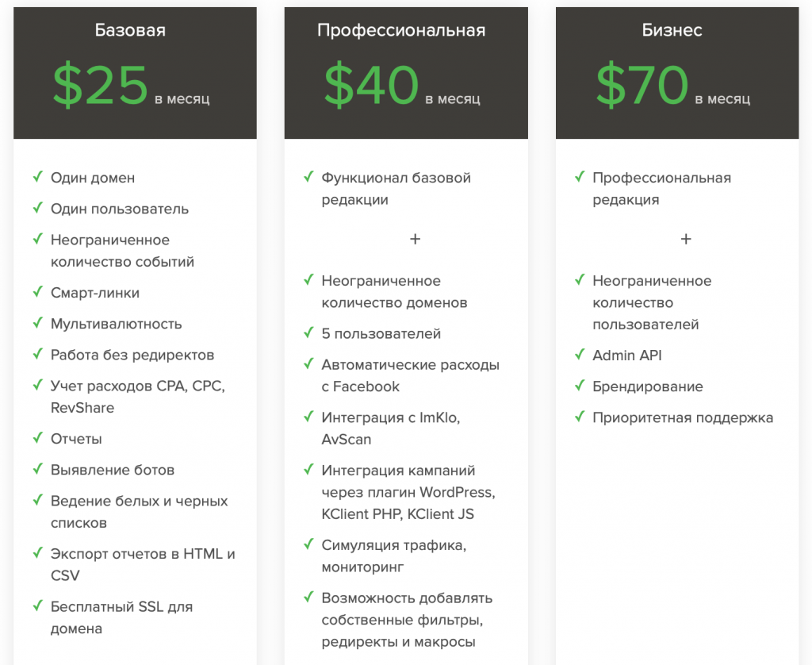Click the green checkmark next to Смарт-линки
The width and height of the screenshot is (812, 665).
click(x=38, y=292)
